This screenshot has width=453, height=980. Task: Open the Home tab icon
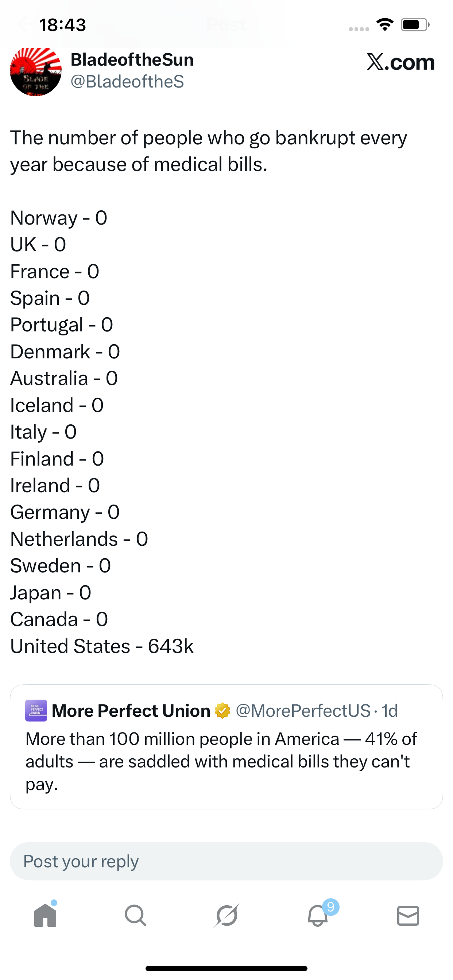click(x=45, y=915)
